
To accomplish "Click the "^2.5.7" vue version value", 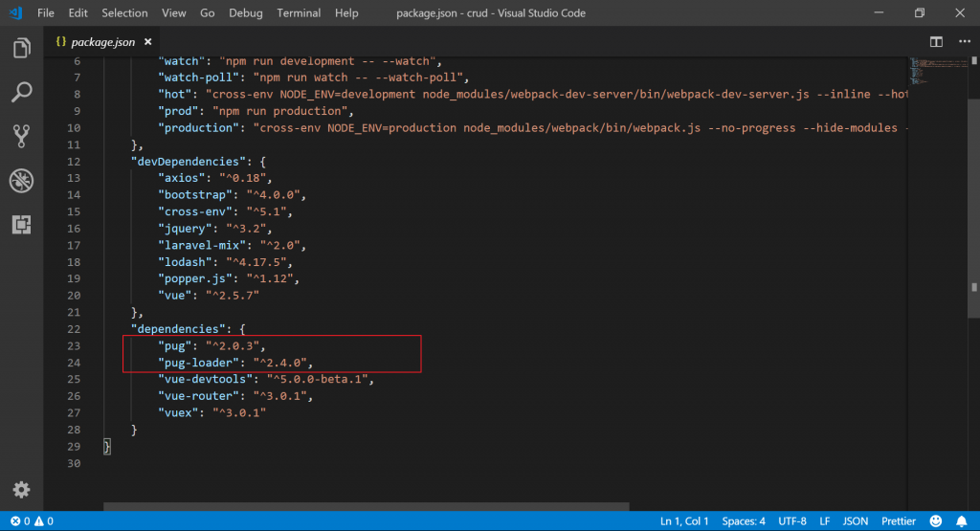I will point(233,296).
